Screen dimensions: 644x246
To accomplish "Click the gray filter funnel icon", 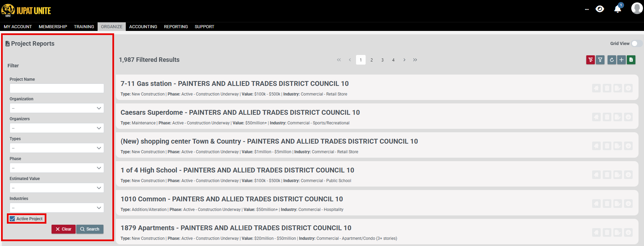I will pos(600,60).
